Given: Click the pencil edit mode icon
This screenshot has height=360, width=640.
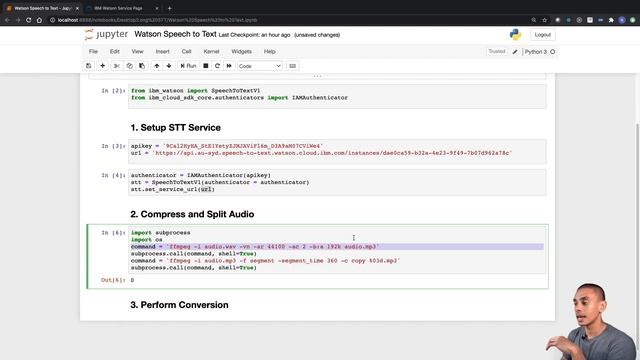Looking at the screenshot, I should pos(515,52).
